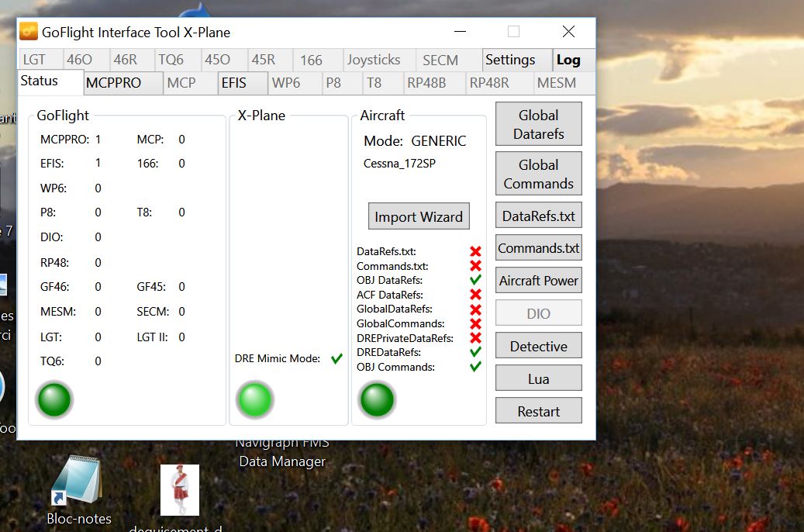Click the GoFlight app icon in title bar
This screenshot has width=804, height=532.
[x=29, y=32]
